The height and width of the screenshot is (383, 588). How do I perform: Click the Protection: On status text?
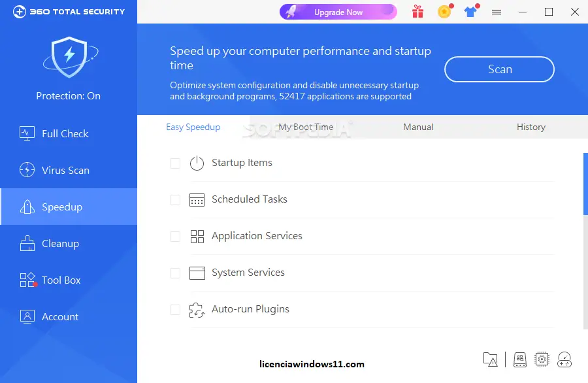coord(68,96)
